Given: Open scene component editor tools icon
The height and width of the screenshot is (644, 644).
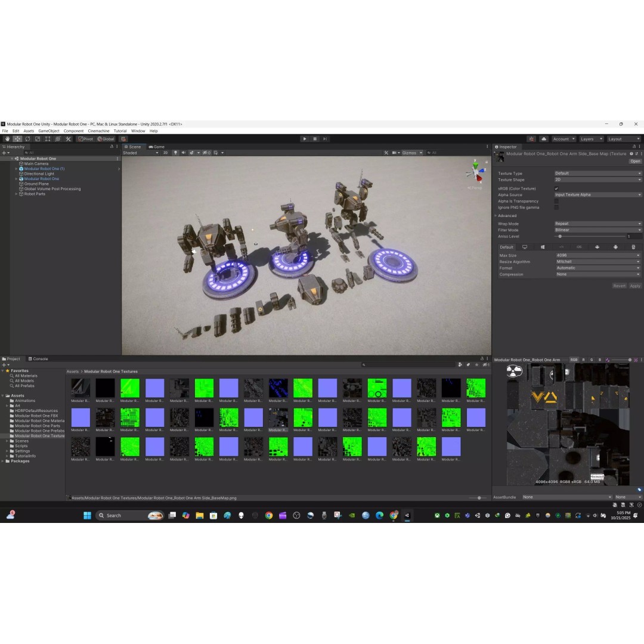Looking at the screenshot, I should (x=386, y=153).
